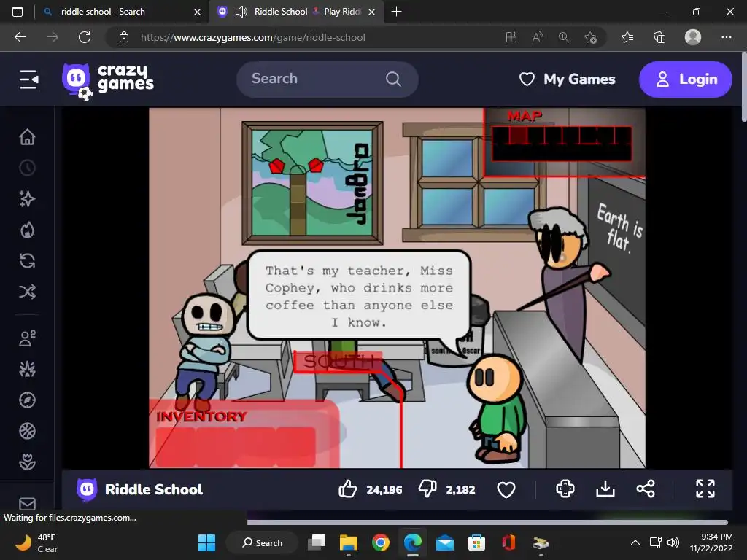Click the controller gamepad icon
Image resolution: width=747 pixels, height=560 pixels.
[565, 489]
